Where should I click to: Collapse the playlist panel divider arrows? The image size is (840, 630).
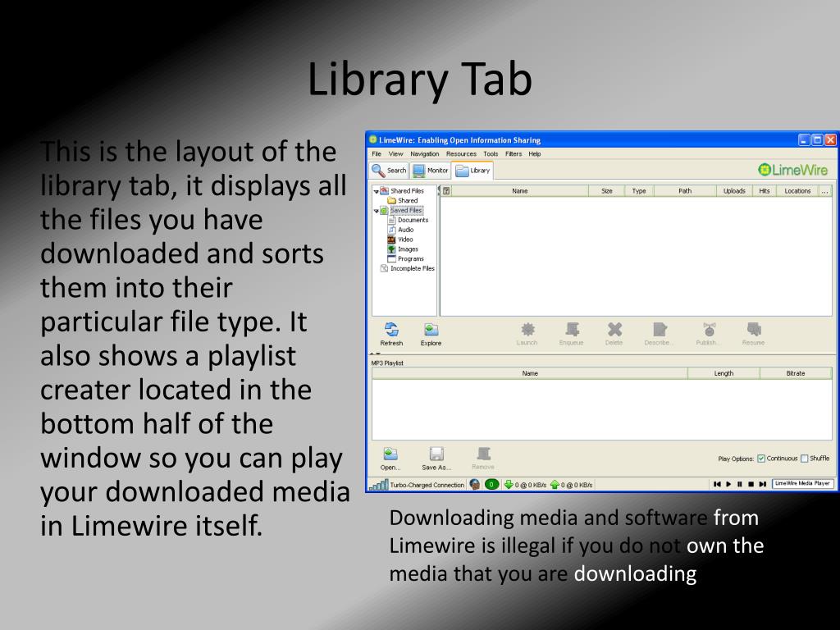coord(376,354)
